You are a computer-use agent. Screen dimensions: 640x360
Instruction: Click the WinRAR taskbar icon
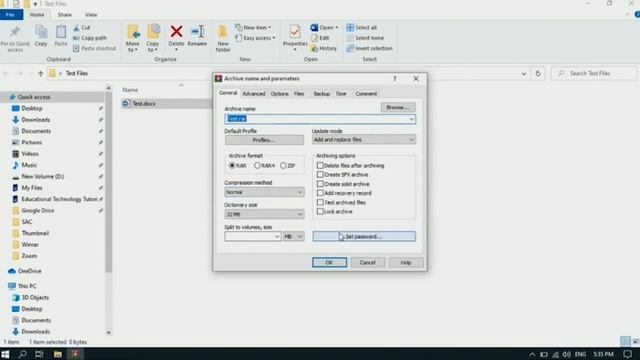point(76,354)
